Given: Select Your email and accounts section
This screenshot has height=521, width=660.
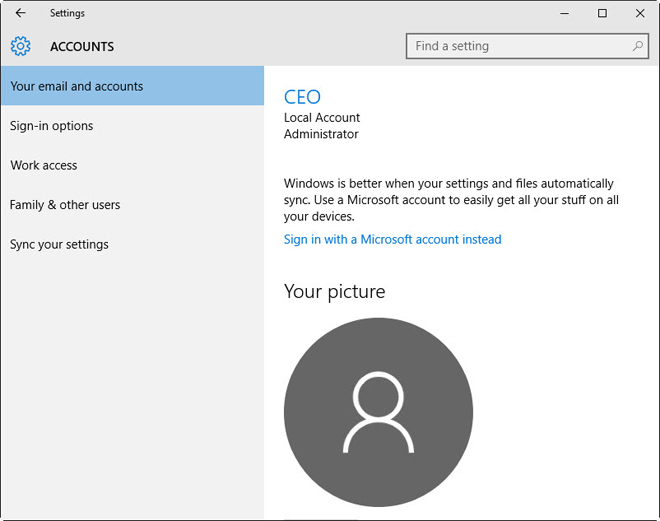Looking at the screenshot, I should pos(77,86).
